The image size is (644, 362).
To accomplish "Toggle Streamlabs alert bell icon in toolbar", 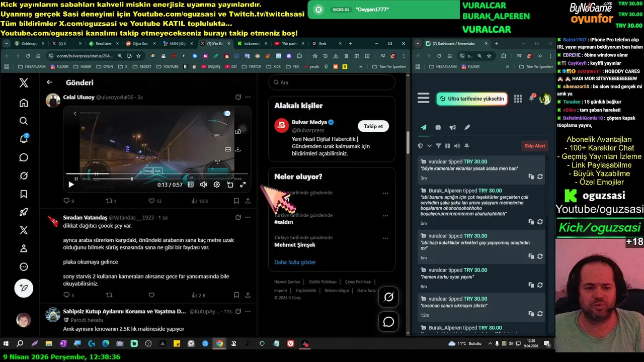I will coord(467,146).
